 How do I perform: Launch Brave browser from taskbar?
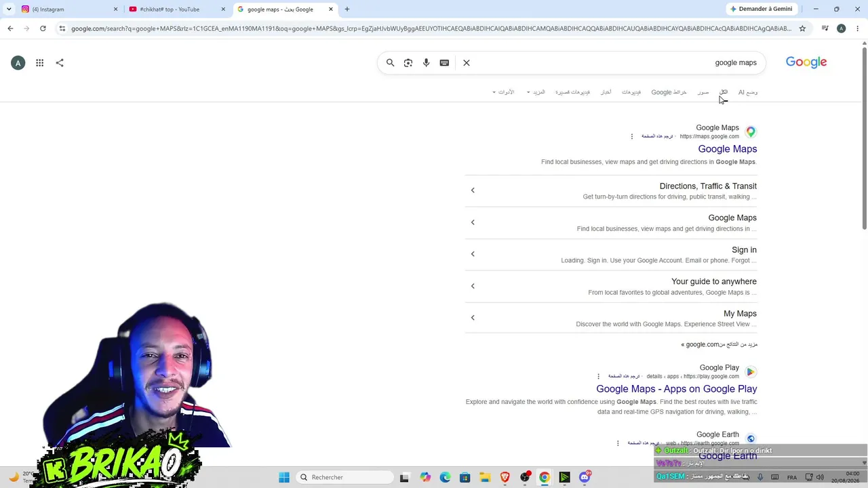505,477
